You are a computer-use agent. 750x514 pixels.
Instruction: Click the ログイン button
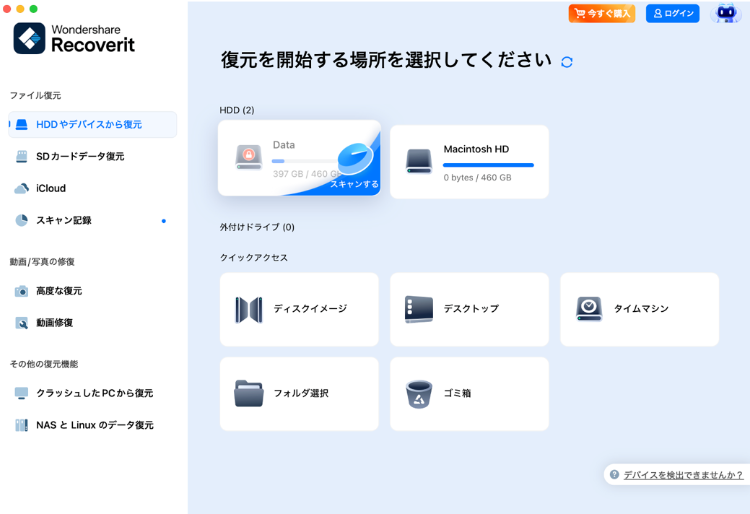(673, 13)
